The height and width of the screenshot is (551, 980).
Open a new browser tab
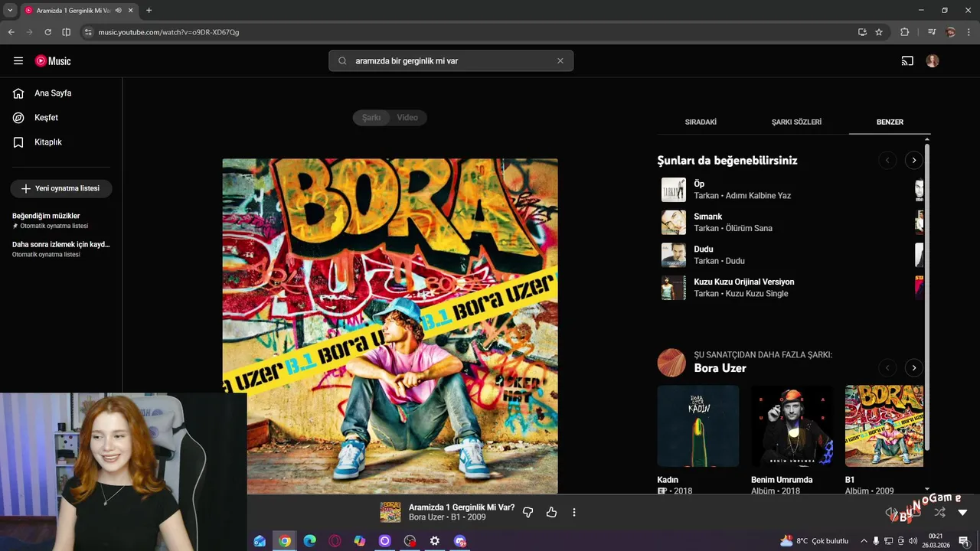coord(149,10)
